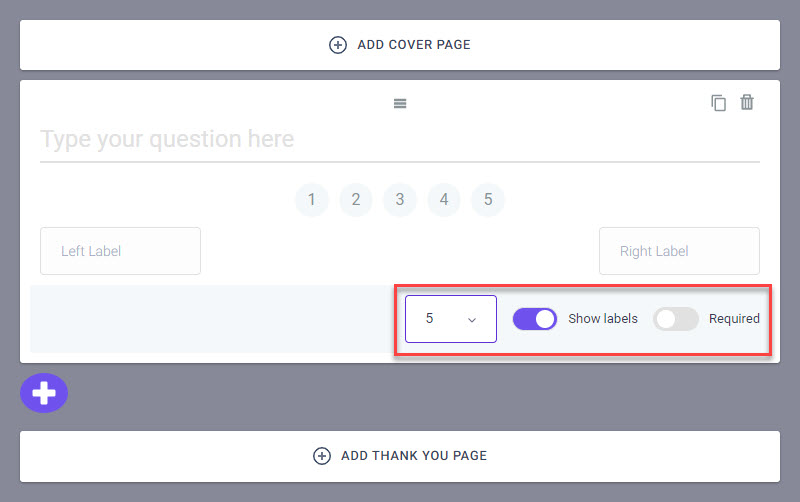
Task: Open the scale size dropdown showing 5
Action: point(451,319)
